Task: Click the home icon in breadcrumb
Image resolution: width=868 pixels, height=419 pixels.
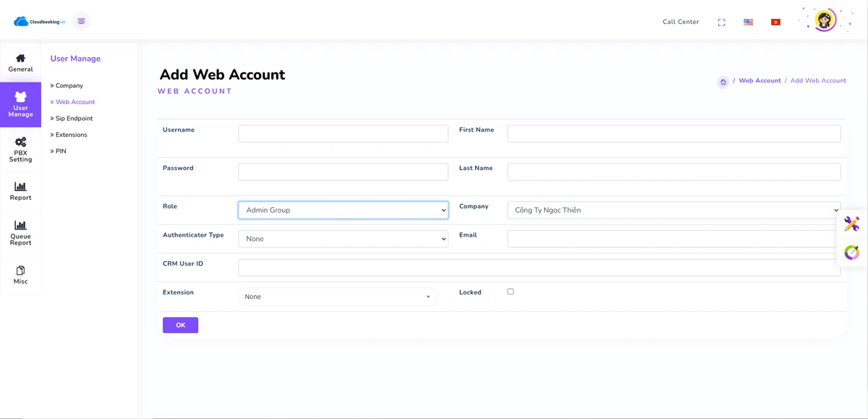Action: 723,82
